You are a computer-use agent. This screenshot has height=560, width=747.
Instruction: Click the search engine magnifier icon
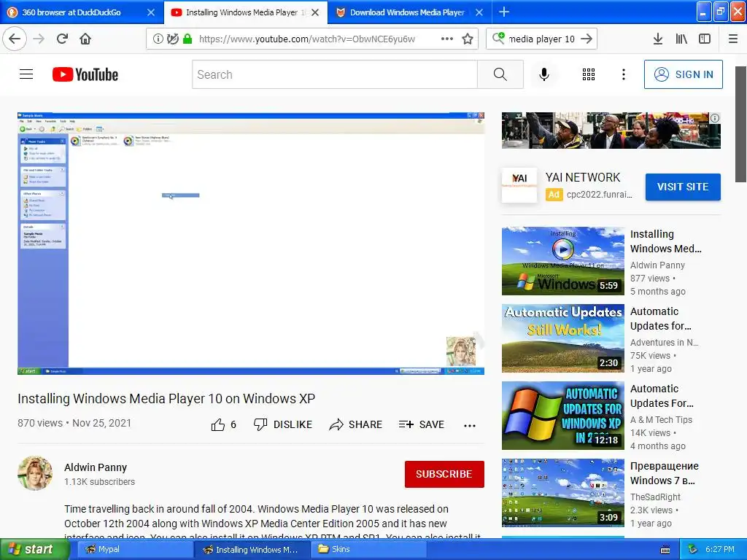[x=498, y=39]
